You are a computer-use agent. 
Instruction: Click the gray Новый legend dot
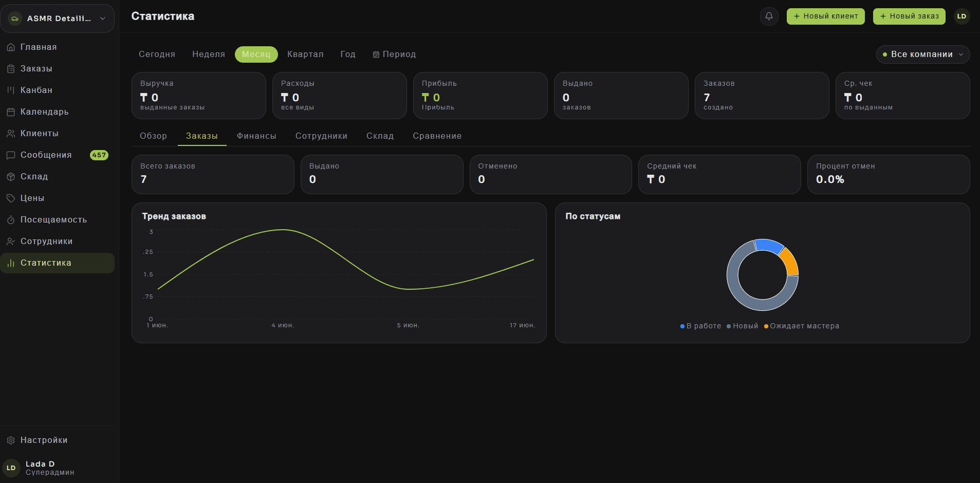729,326
